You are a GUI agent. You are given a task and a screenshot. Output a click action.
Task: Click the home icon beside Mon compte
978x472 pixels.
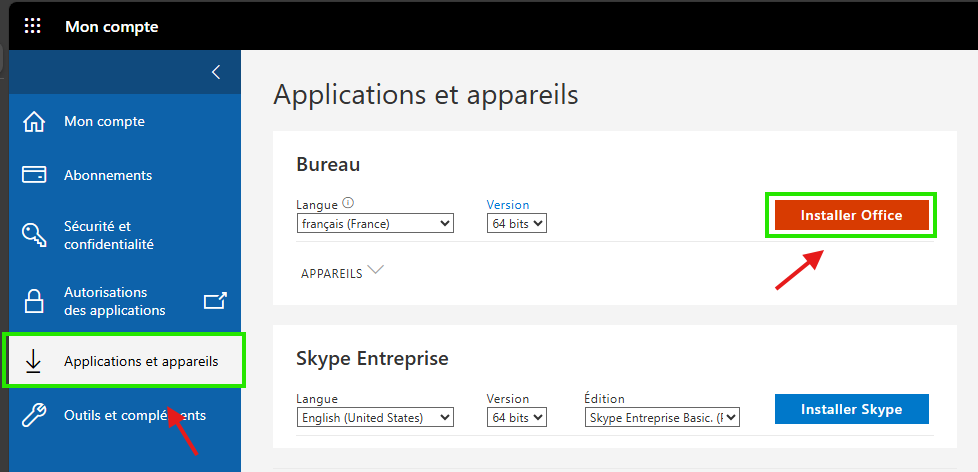click(x=34, y=122)
